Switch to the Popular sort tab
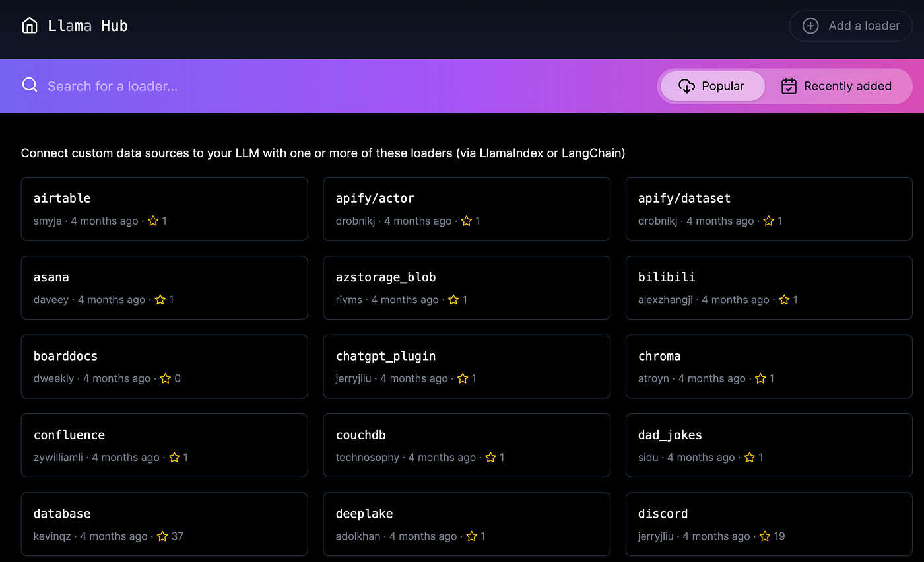 (712, 86)
